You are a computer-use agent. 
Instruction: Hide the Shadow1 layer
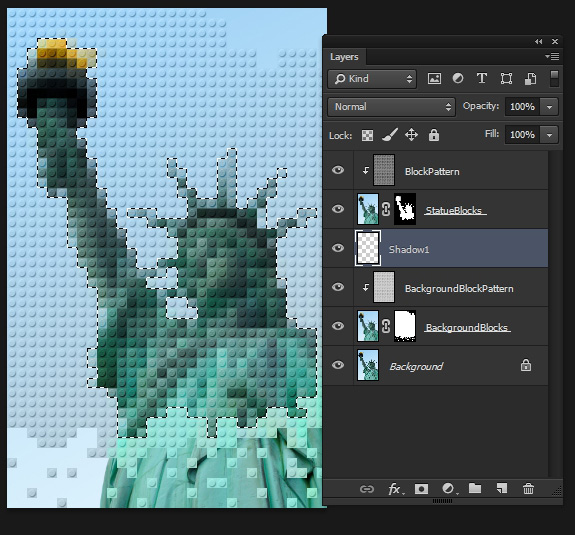pos(338,248)
